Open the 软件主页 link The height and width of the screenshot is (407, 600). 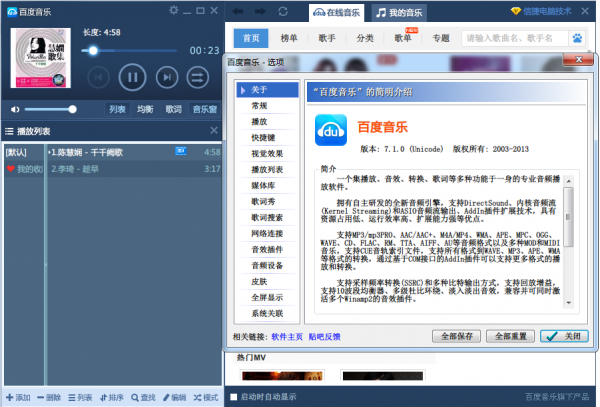point(287,337)
